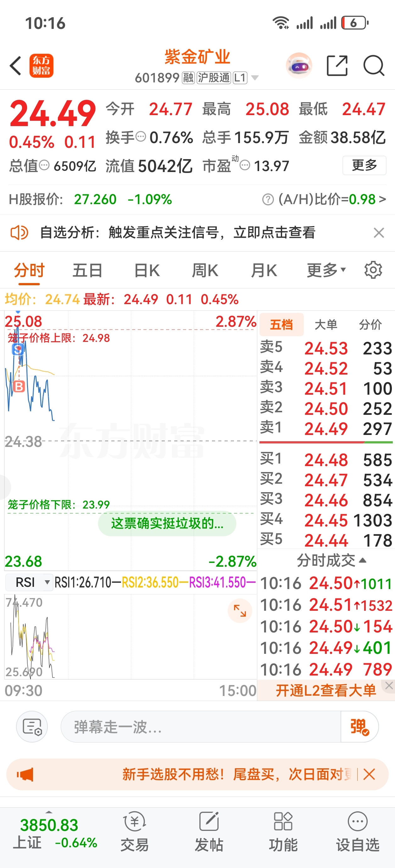Tap 开通L2查看大单 banner
Image resolution: width=395 pixels, height=868 pixels.
point(325,690)
